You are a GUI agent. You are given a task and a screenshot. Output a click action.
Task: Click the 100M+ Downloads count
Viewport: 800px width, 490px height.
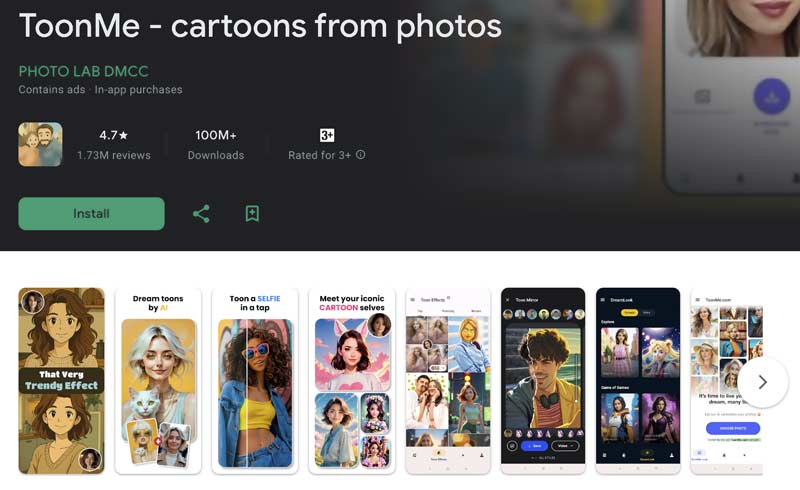pos(216,135)
